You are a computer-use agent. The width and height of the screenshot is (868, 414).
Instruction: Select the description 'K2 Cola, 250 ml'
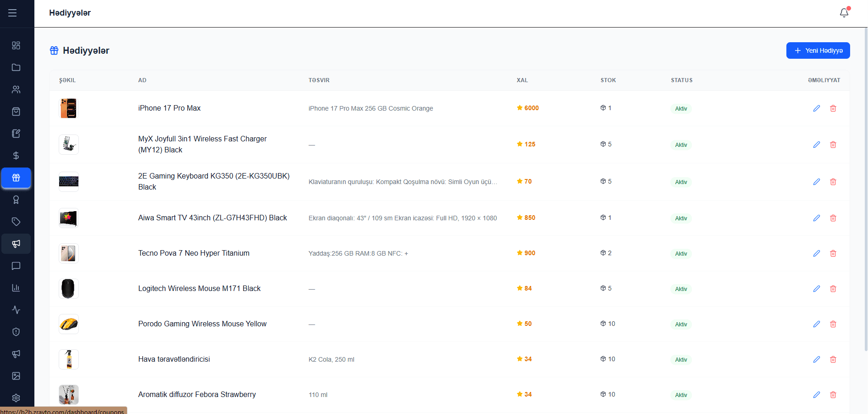pos(332,359)
